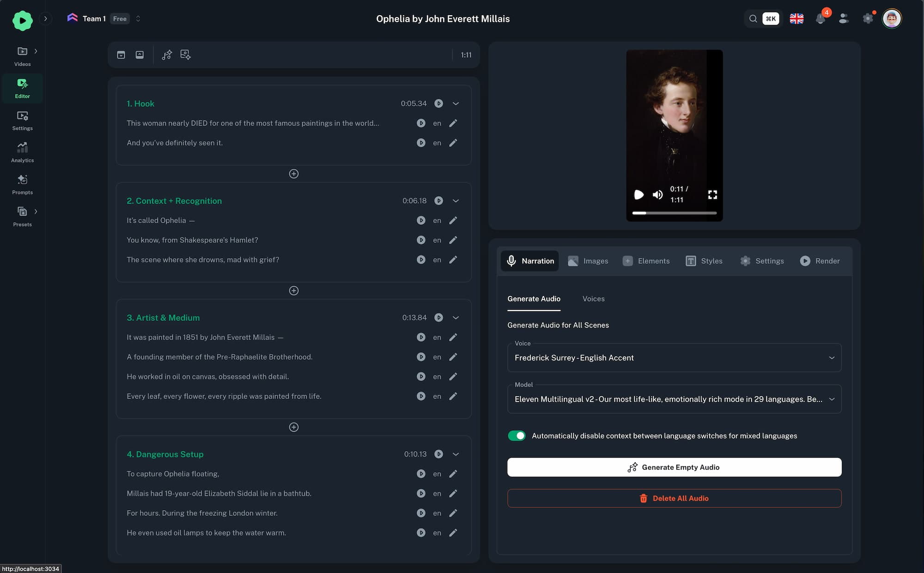Click Delete All Audio
This screenshot has width=924, height=573.
[x=674, y=498]
